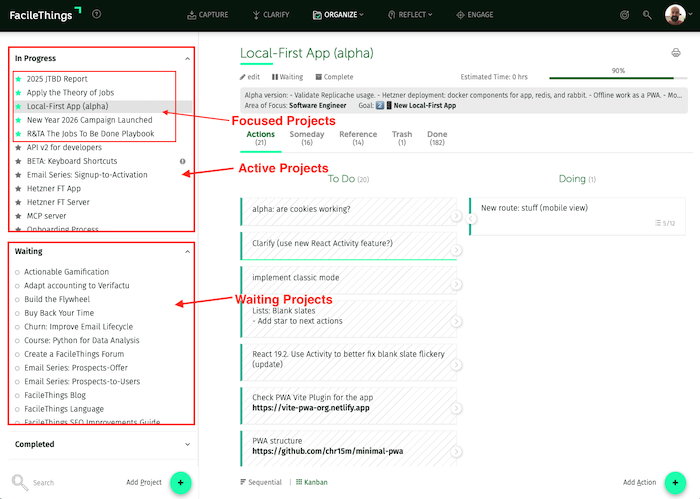Click info badge on BETA: Keyboard Shortcuts

tap(183, 161)
